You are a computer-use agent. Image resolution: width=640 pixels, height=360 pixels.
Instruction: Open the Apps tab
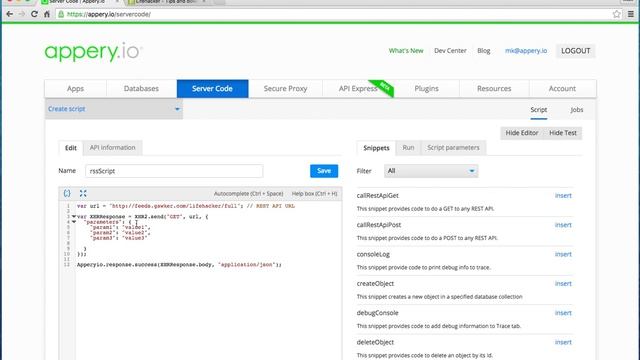(76, 89)
